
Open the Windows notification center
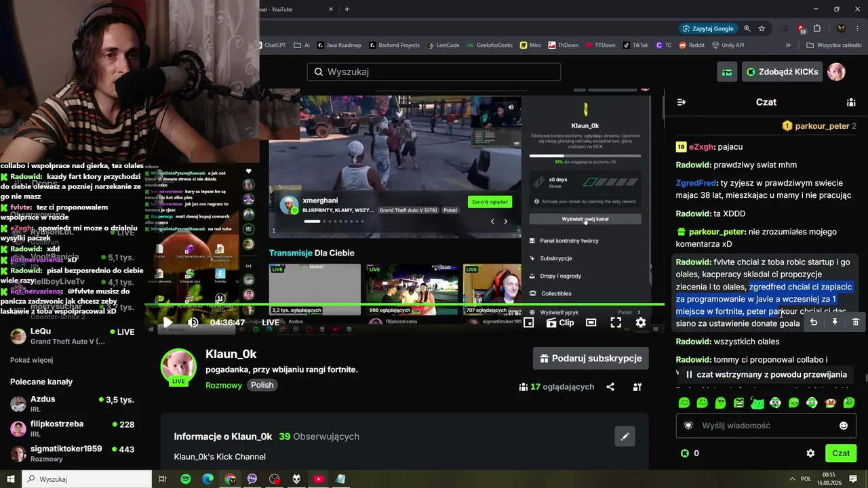[x=853, y=479]
